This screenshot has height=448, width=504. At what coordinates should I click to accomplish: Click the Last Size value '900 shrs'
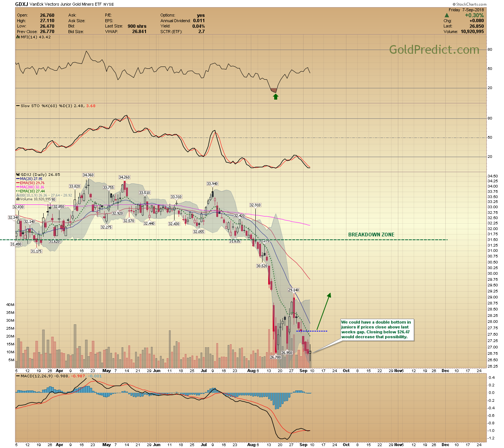point(137,26)
